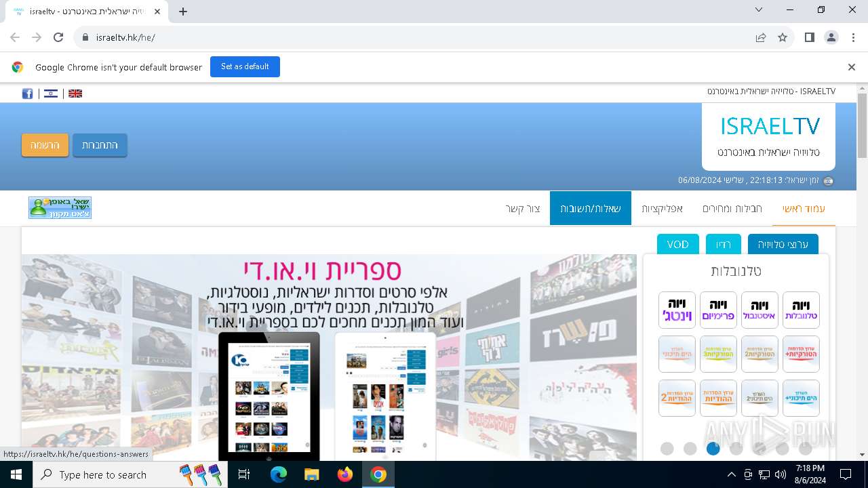Click Set as default button
This screenshot has height=488, width=868.
coord(245,66)
